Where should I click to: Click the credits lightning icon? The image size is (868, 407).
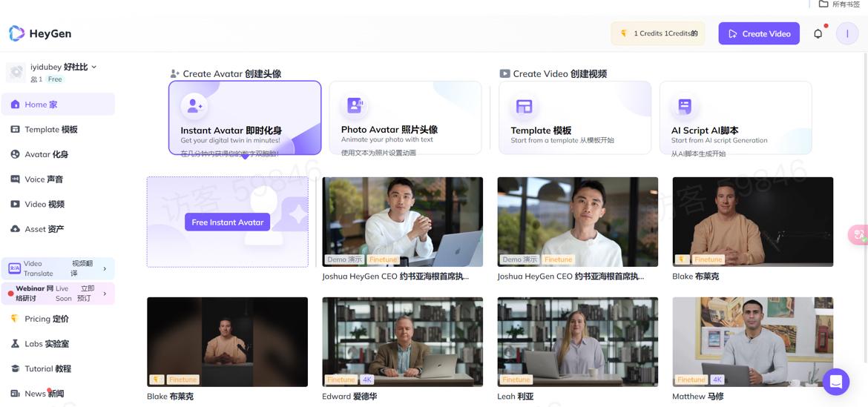coord(624,34)
